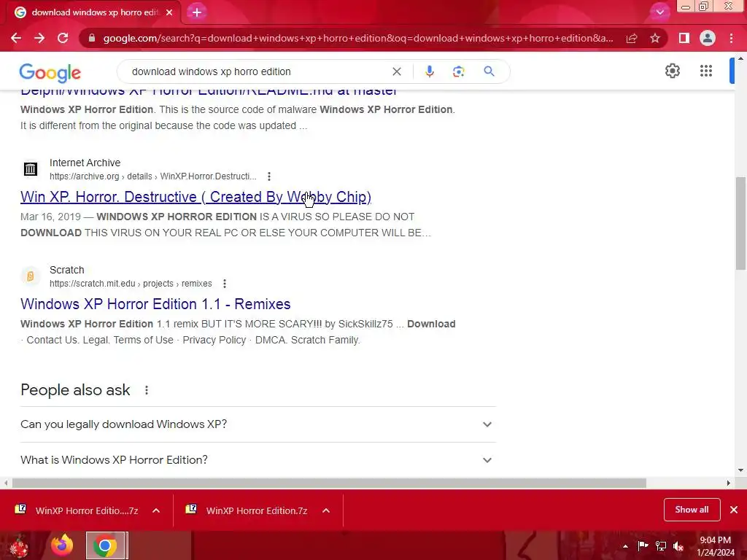Toggle the Chrome side panel
747x560 pixels.
pyautogui.click(x=684, y=38)
